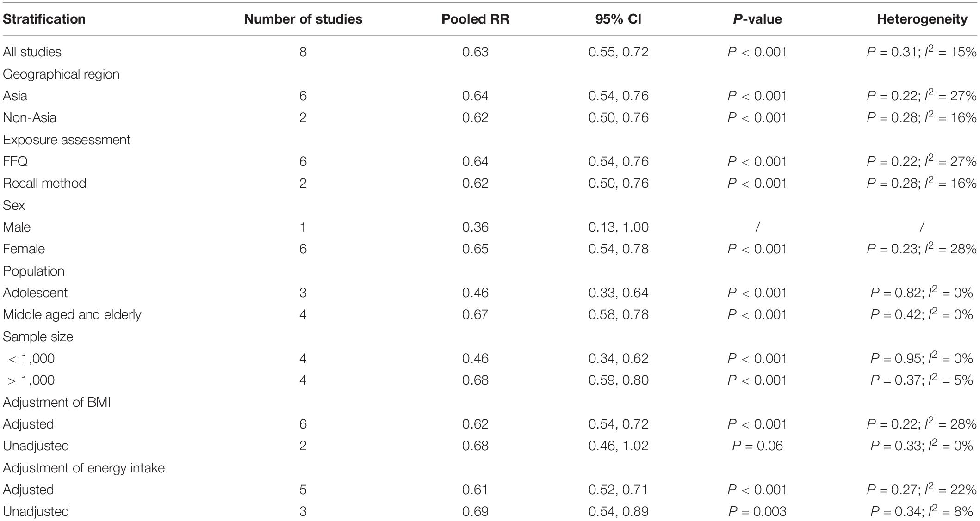
Task: Click the Heterogeneity column header
Action: click(922, 19)
